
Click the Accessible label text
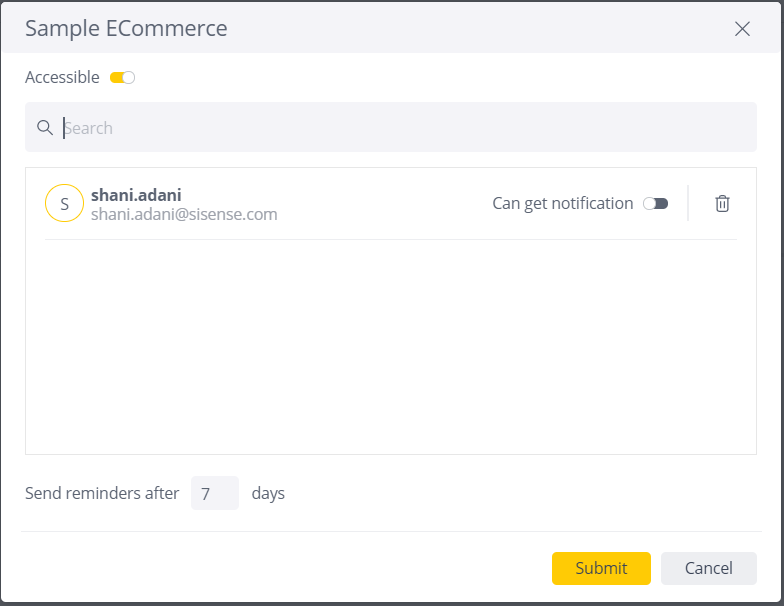tap(62, 78)
